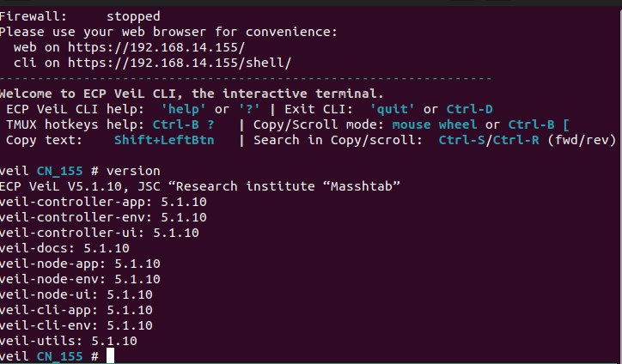The width and height of the screenshot is (622, 364).
Task: Click the Ctrl-S/Ctrl-R search hint
Action: (489, 140)
